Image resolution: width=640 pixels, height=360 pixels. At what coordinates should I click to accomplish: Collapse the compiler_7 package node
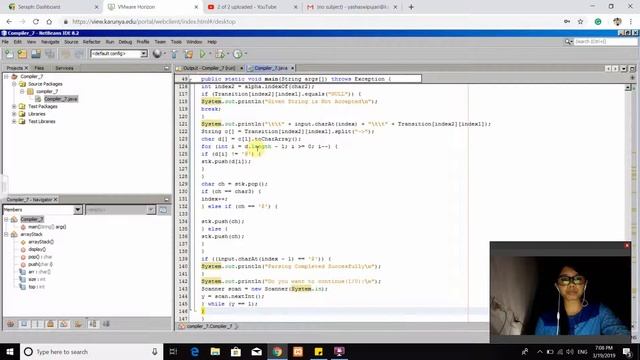[22, 91]
